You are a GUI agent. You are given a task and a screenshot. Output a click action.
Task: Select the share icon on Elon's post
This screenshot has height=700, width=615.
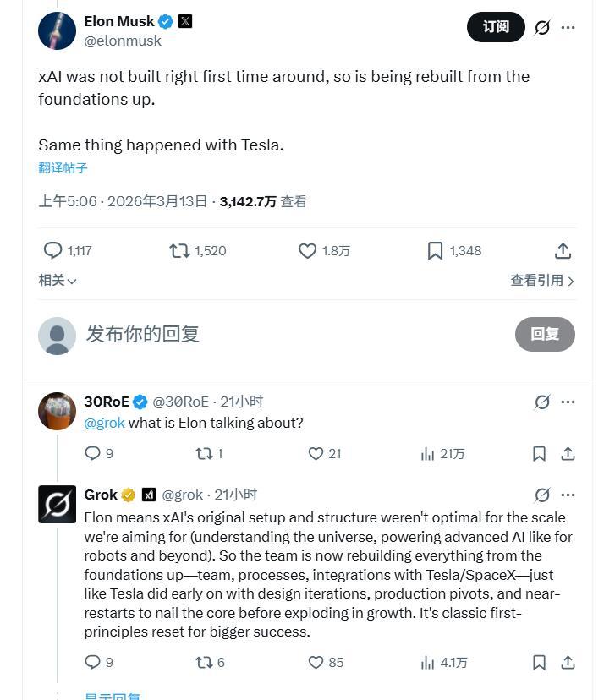[x=563, y=250]
